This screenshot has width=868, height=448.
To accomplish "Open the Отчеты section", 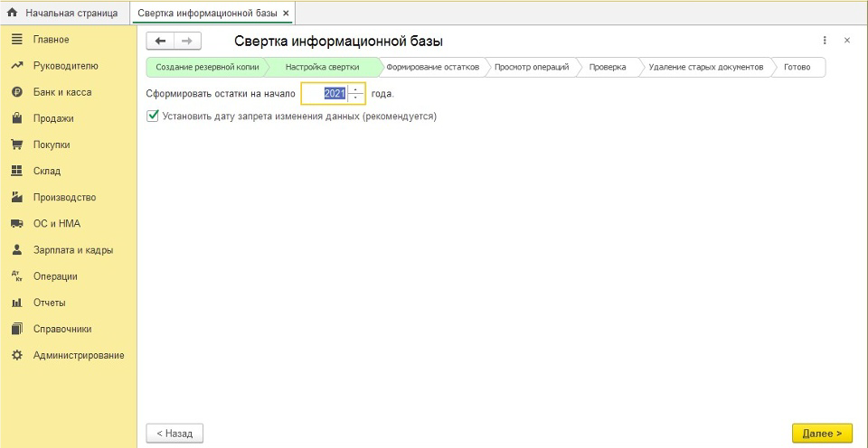I will click(x=69, y=303).
